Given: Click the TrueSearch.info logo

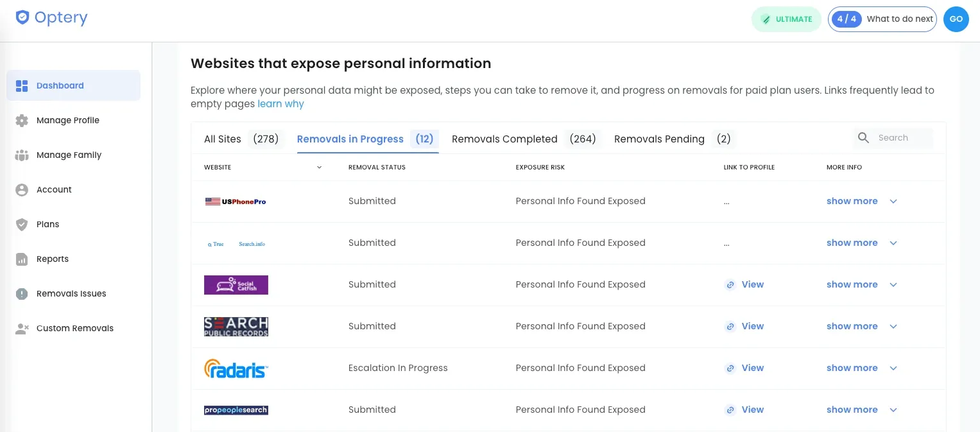Looking at the screenshot, I should coord(236,244).
